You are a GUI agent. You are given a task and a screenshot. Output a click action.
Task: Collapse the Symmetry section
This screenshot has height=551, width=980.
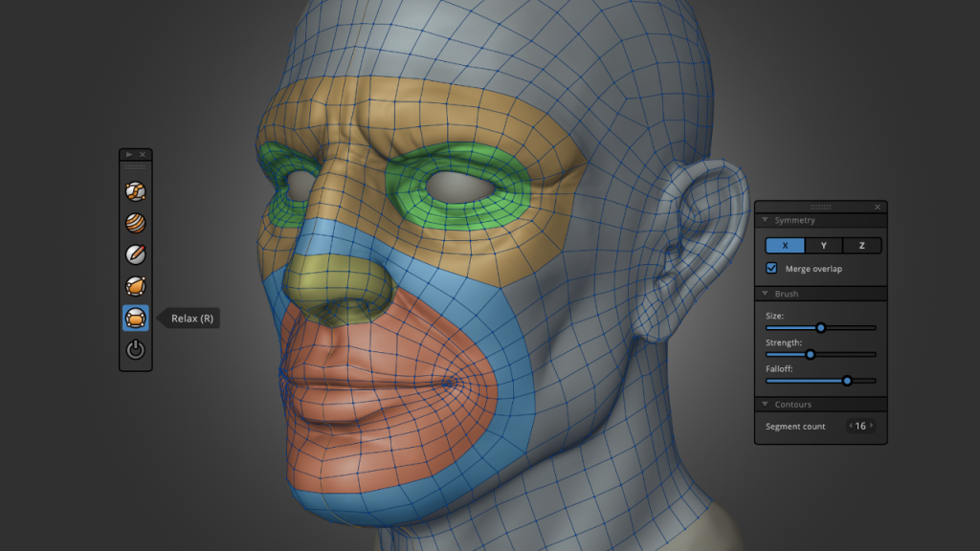point(765,219)
